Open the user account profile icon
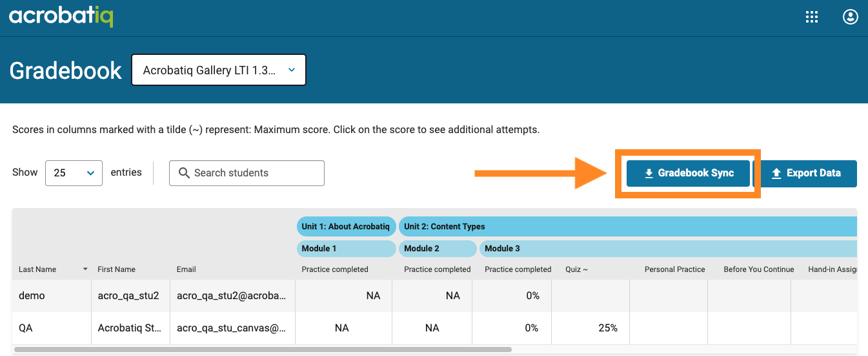 851,17
